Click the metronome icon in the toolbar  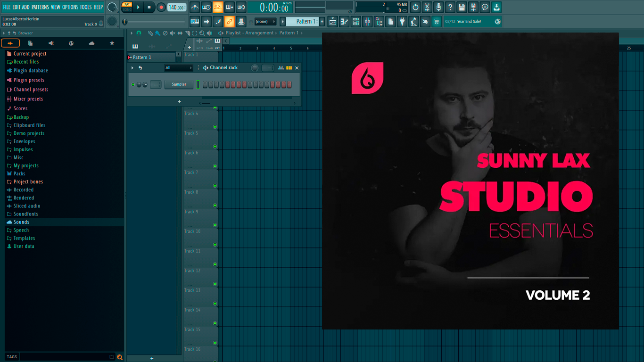tap(195, 7)
